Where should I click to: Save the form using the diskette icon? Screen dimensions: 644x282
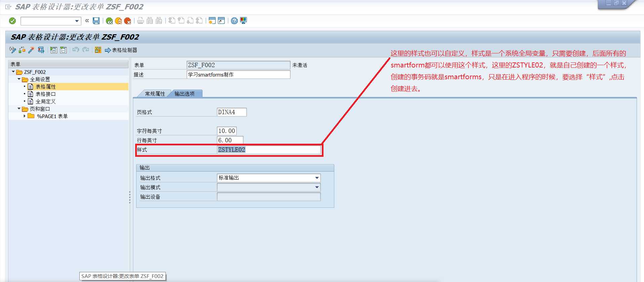(96, 21)
